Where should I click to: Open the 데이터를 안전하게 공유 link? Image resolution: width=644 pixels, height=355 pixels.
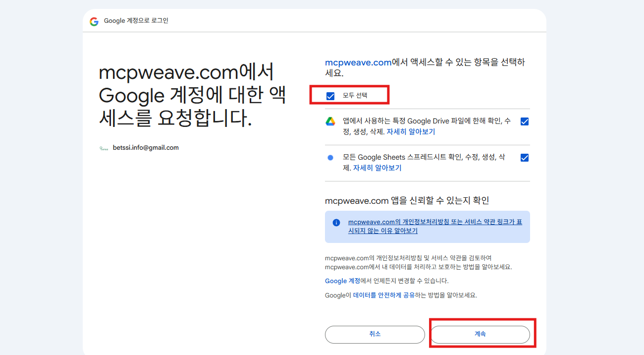point(384,295)
